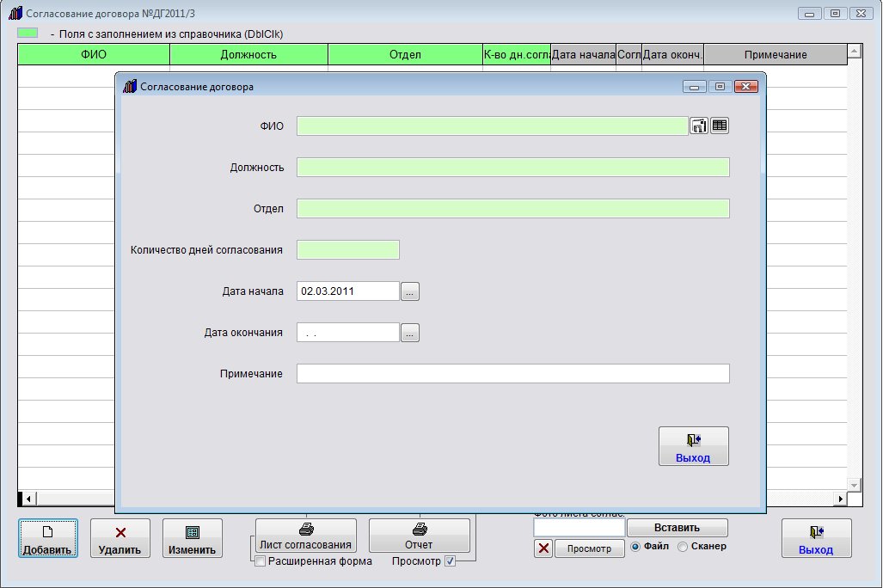The height and width of the screenshot is (588, 883).
Task: Click Выход button in the dialog
Action: 693,446
